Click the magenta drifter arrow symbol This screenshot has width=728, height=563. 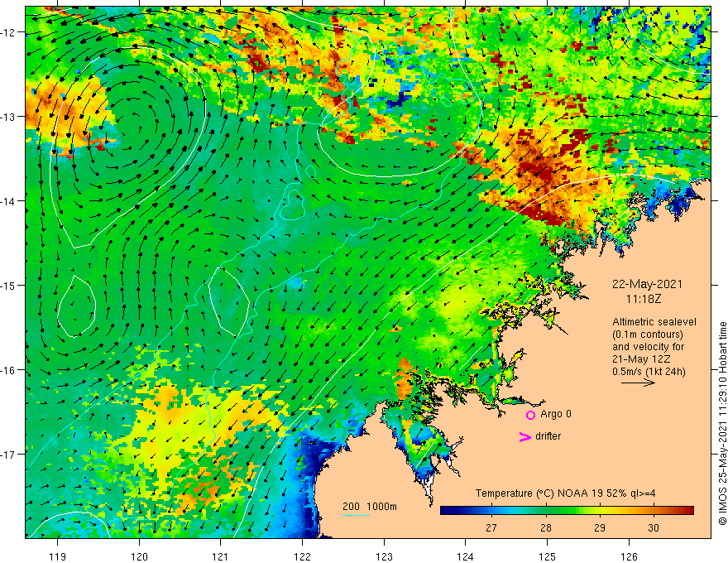[x=525, y=436]
